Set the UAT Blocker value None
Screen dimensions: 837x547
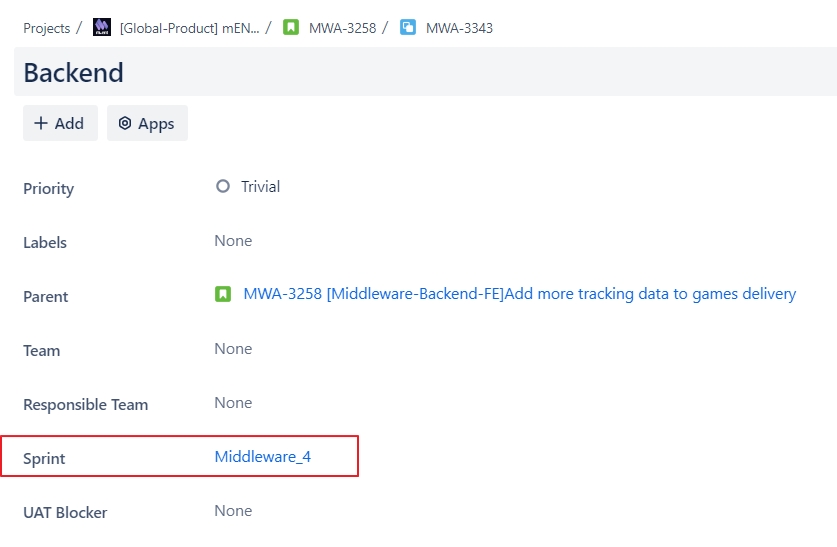click(x=233, y=511)
